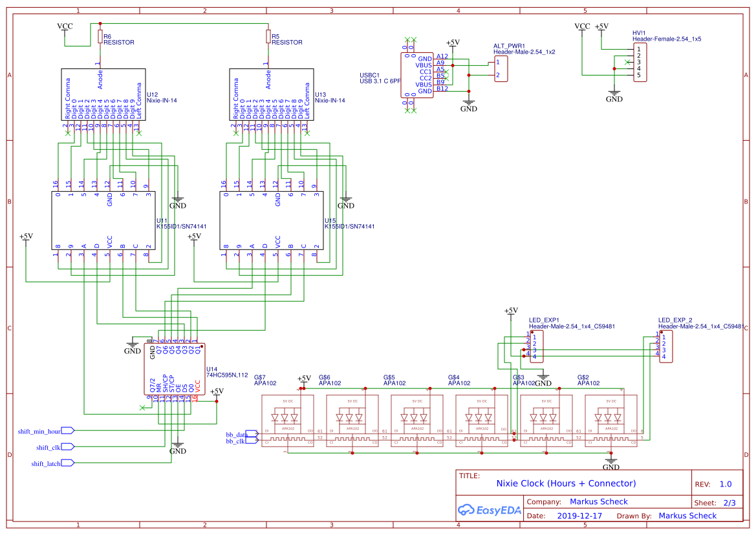This screenshot has height=535, width=756.
Task: Click the +5V power flag near U14
Action: (x=215, y=392)
